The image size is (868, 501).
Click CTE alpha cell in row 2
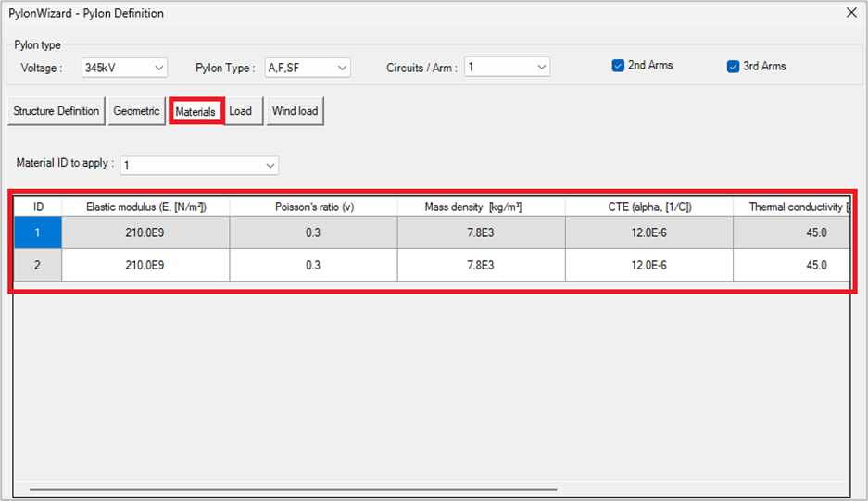648,265
